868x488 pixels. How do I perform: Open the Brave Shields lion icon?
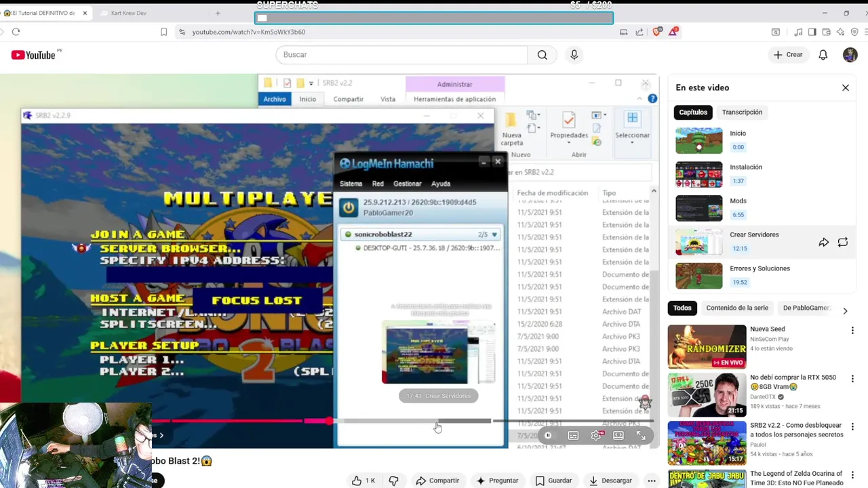point(656,32)
